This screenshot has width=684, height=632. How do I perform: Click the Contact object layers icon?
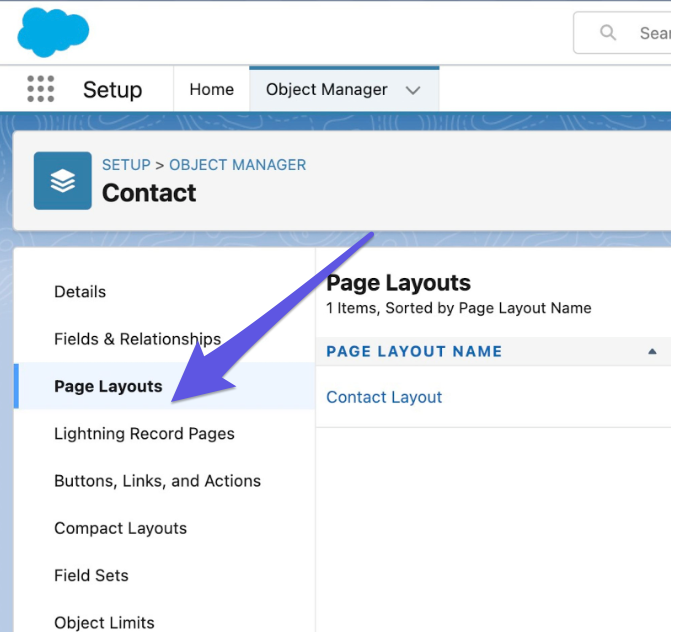tap(62, 180)
